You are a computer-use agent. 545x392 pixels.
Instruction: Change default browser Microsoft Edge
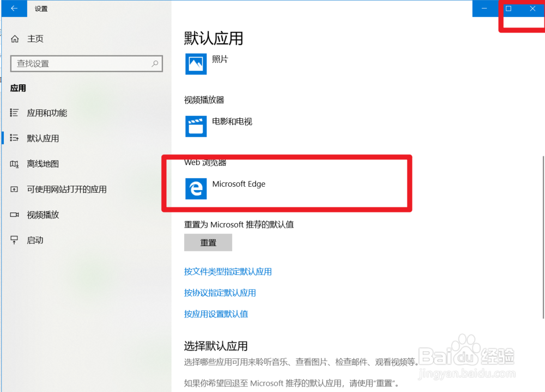[239, 183]
